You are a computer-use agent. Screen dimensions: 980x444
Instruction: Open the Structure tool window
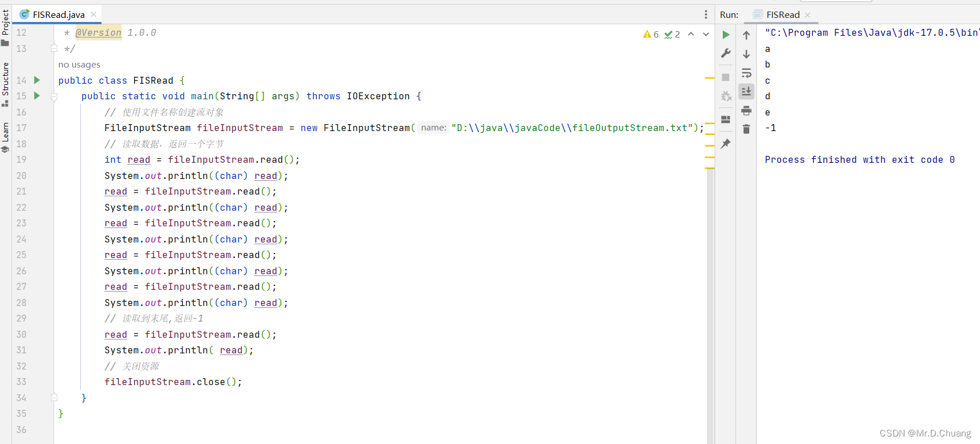pyautogui.click(x=5, y=84)
